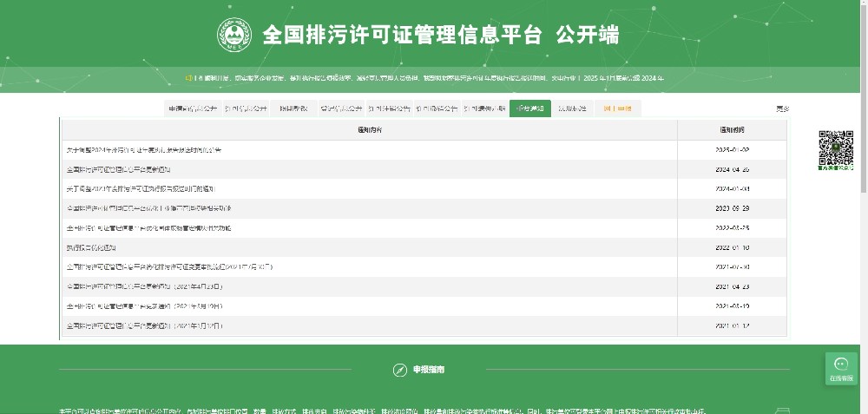Select the 限期整改 tab
The image size is (868, 414).
click(x=293, y=108)
